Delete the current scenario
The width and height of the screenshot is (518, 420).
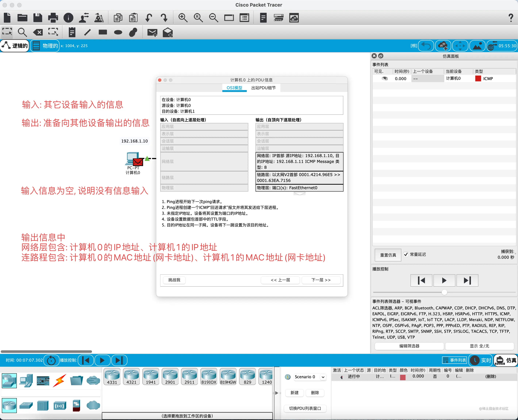tap(315, 393)
